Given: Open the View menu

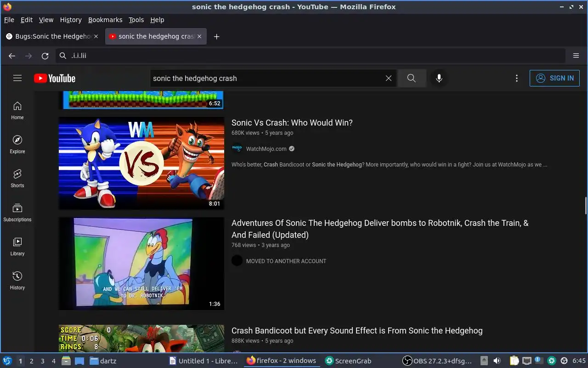Looking at the screenshot, I should pyautogui.click(x=46, y=20).
